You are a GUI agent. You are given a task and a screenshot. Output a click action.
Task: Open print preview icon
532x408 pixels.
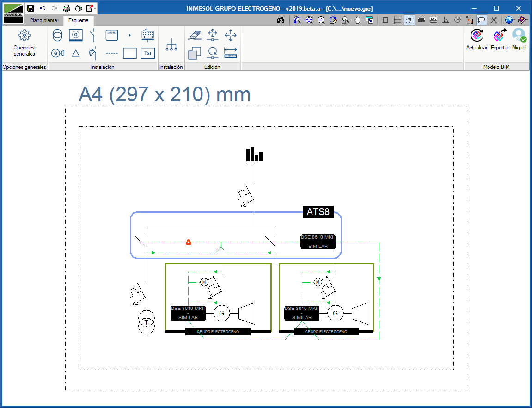[x=79, y=8]
